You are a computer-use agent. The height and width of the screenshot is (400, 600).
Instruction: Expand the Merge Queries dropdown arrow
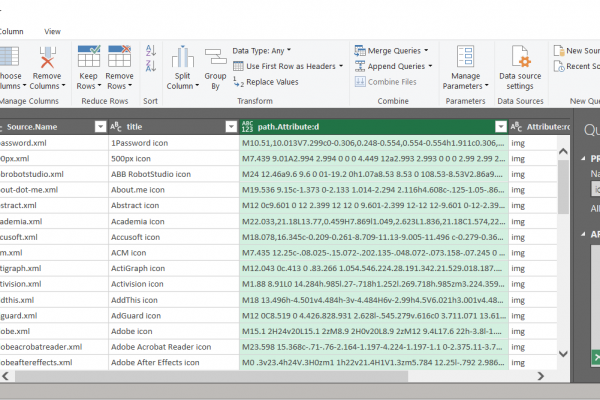(426, 50)
